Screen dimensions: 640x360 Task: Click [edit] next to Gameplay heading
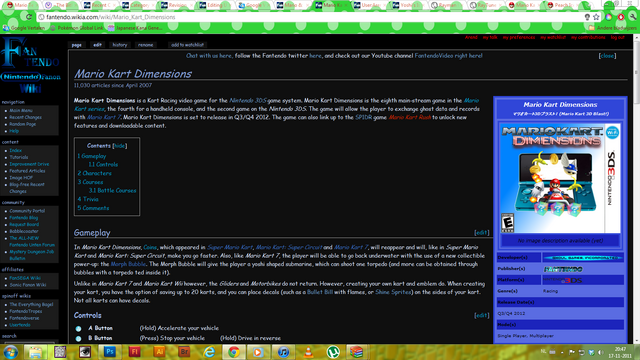pos(482,233)
